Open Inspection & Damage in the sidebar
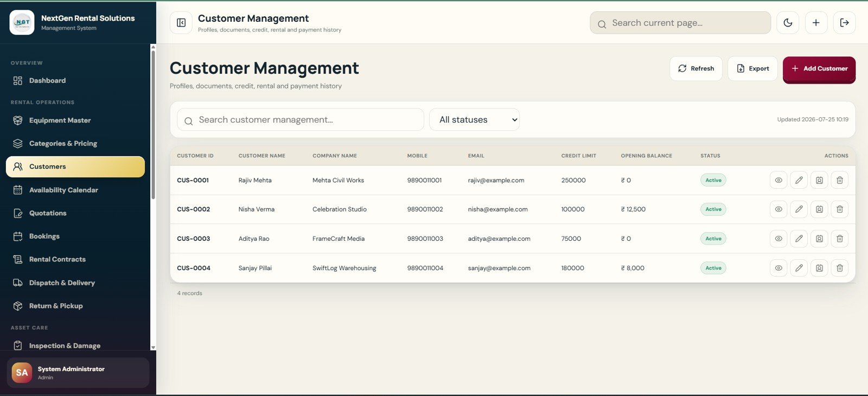Screen dimensions: 868x396 point(75,346)
